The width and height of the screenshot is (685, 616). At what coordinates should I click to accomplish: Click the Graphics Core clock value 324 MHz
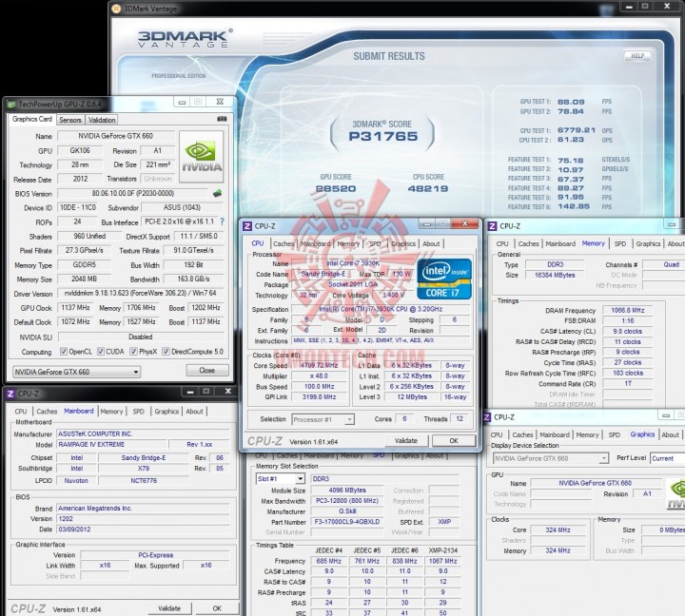[558, 529]
